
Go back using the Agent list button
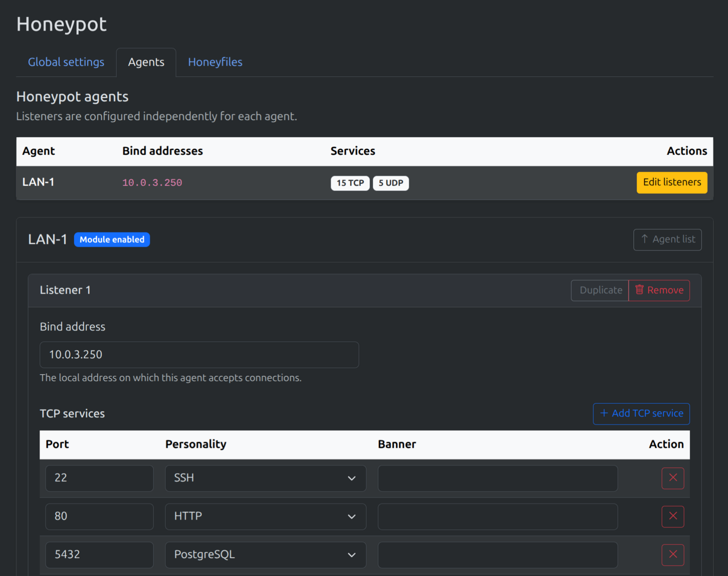(667, 239)
